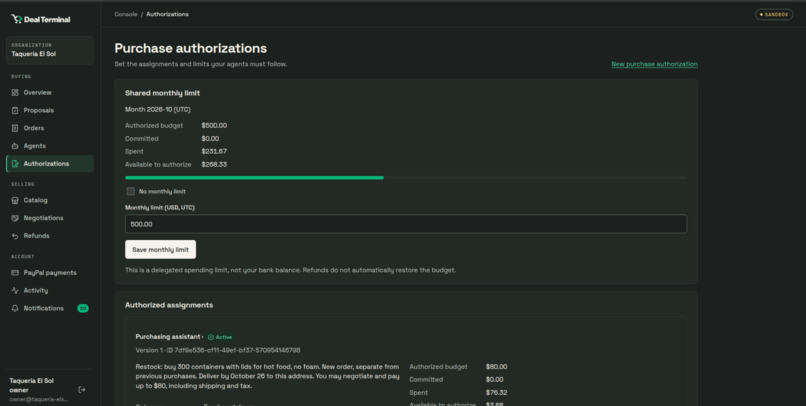Click the Agents robot icon

coord(15,146)
